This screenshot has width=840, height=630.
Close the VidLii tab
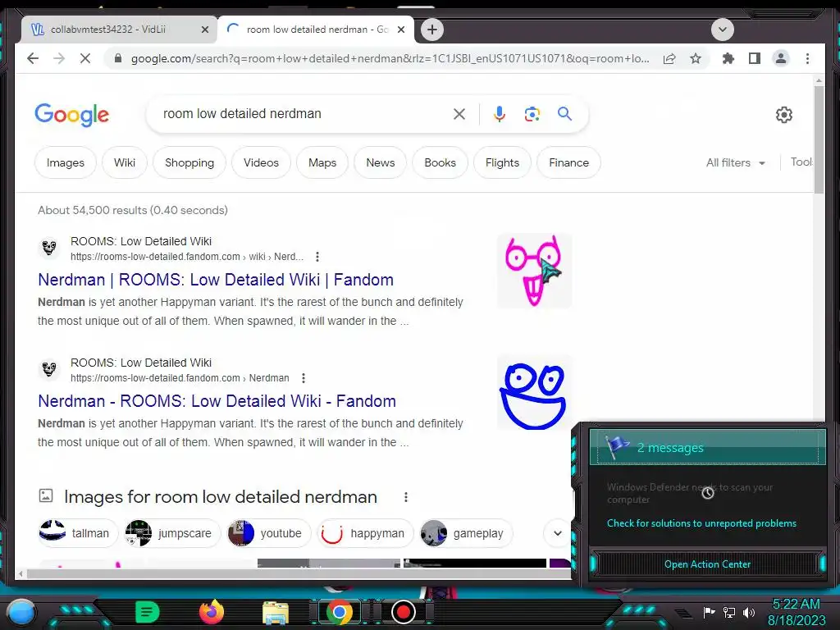coord(204,30)
